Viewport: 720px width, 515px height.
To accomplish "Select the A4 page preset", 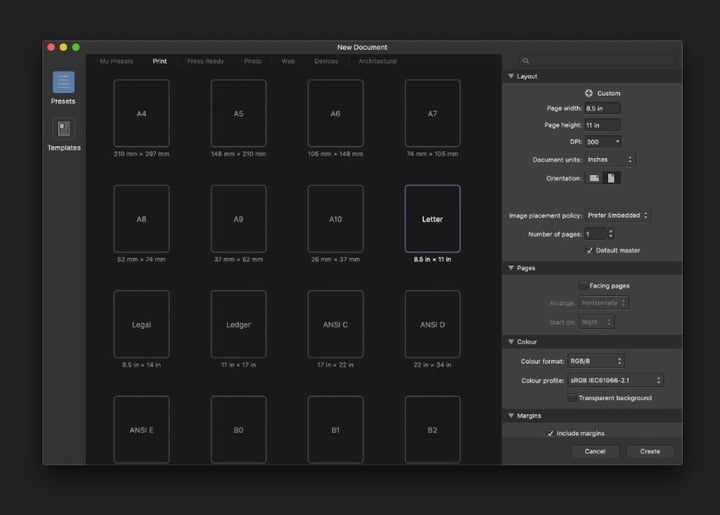I will [x=141, y=113].
